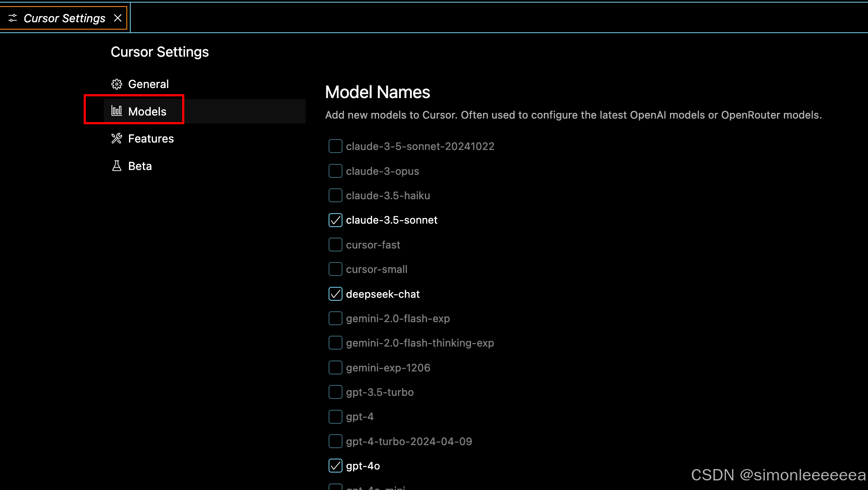Click the Features tools icon
The image size is (868, 490).
coord(116,139)
